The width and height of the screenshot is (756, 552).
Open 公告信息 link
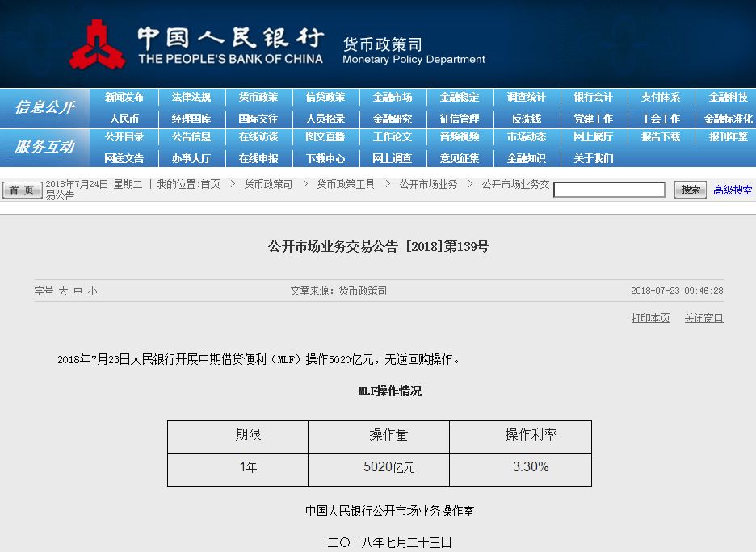(x=191, y=137)
